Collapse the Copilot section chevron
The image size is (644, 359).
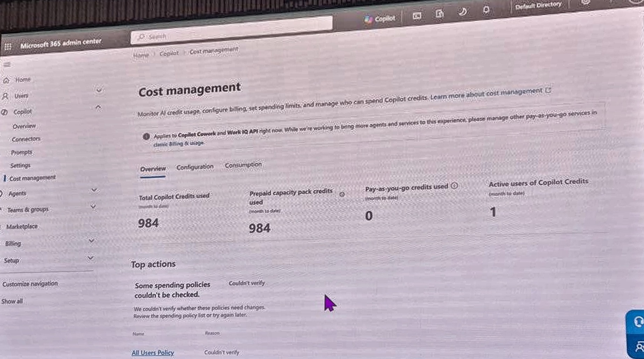coord(98,107)
